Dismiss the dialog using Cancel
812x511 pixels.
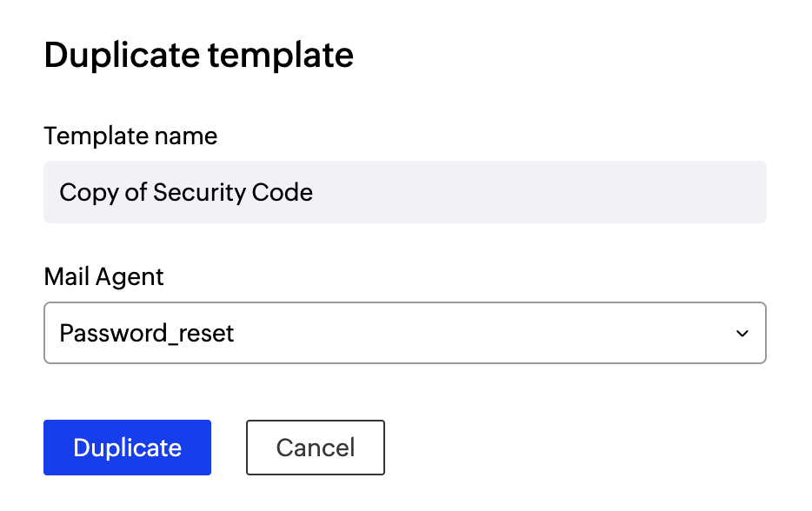(x=315, y=448)
